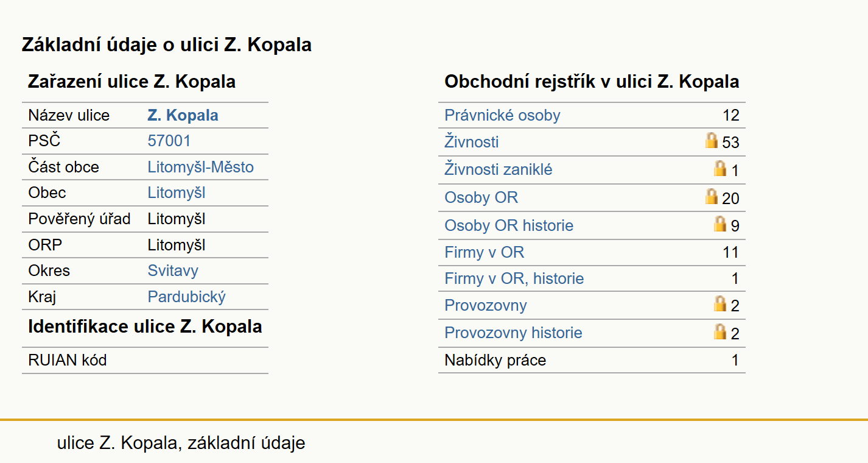Go to Pardubický kraj page
Viewport: 868px width, 463px height.
coord(187,297)
